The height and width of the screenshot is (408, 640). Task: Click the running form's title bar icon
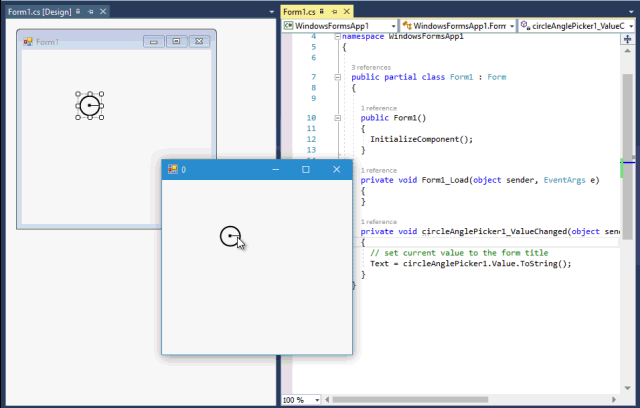(x=173, y=169)
